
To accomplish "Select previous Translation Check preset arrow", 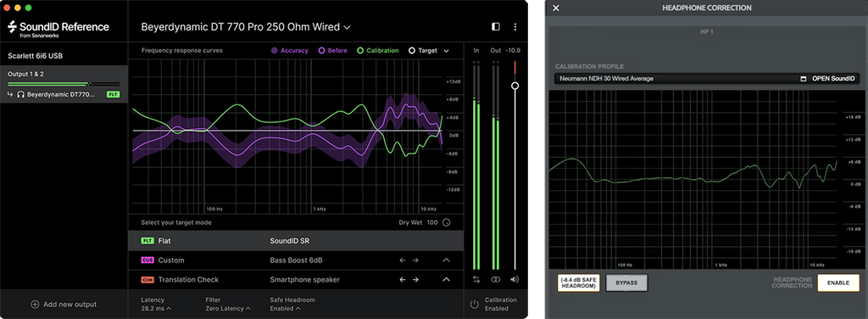I will pyautogui.click(x=403, y=280).
